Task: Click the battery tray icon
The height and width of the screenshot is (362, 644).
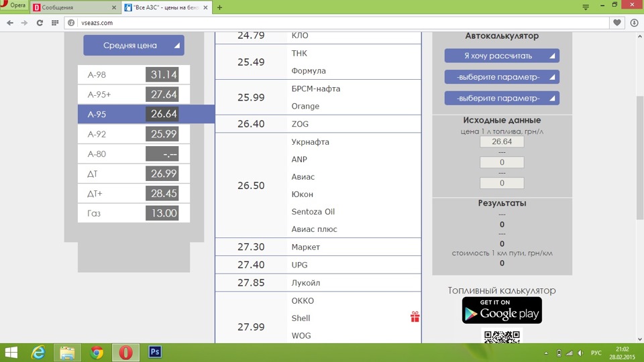Action: [559, 353]
